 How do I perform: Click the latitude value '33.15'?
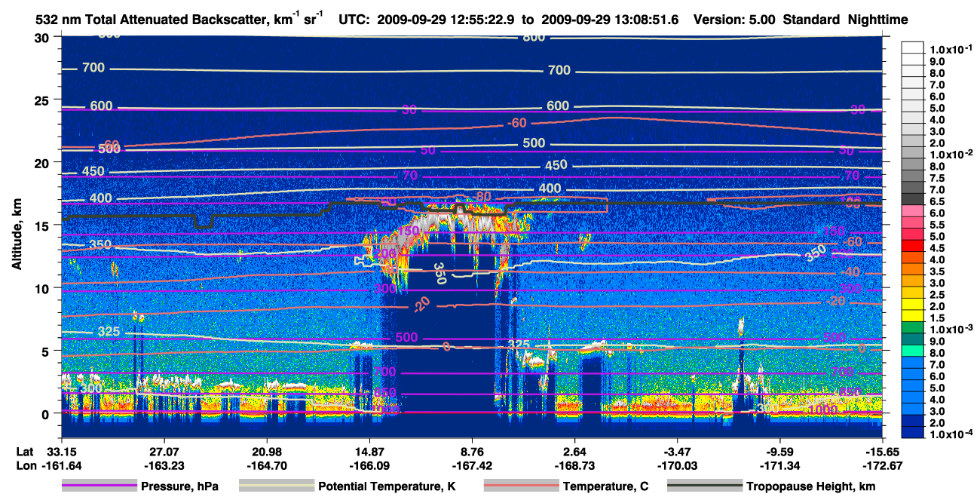pyautogui.click(x=61, y=451)
